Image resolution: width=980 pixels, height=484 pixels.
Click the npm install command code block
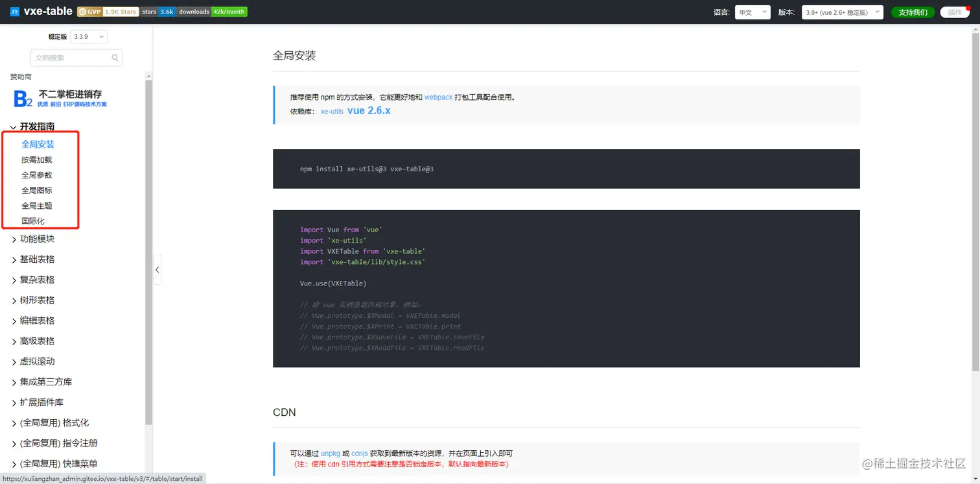[x=566, y=169]
